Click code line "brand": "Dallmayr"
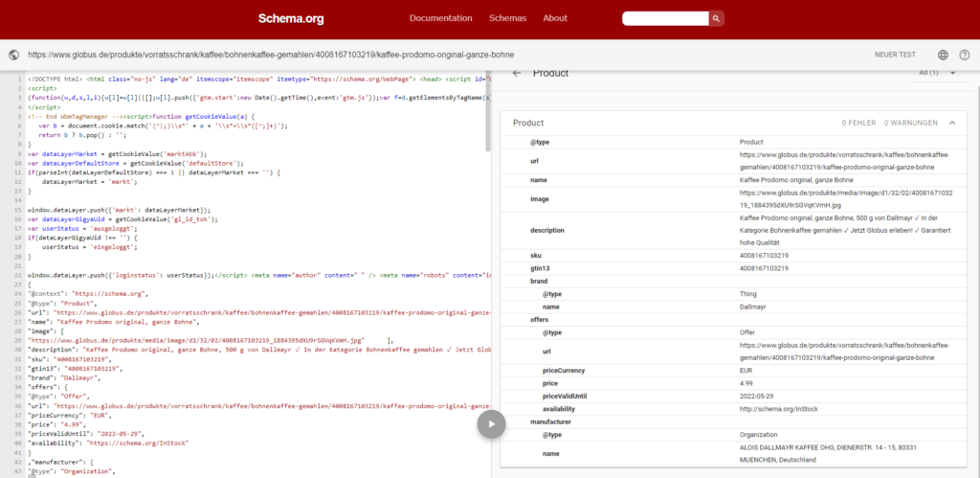Screen dimensions: 980x478 pos(64,377)
